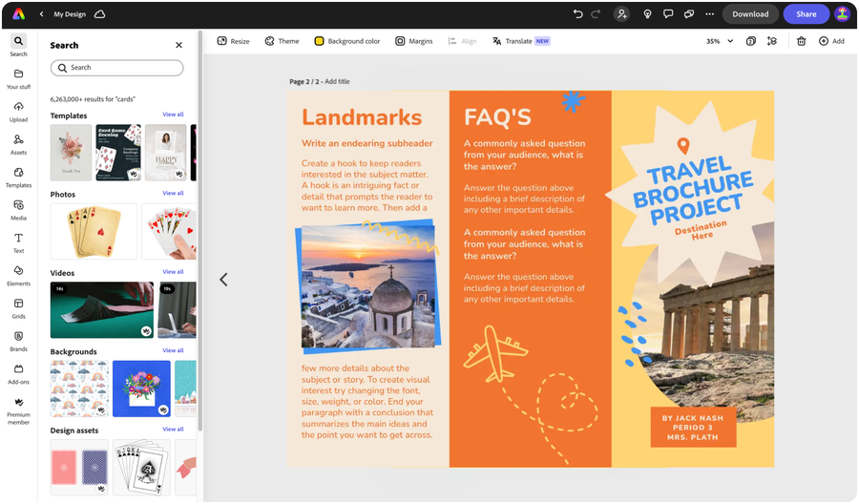Select the Card Game Evening template
Viewport: 859px width, 504px height.
point(118,153)
